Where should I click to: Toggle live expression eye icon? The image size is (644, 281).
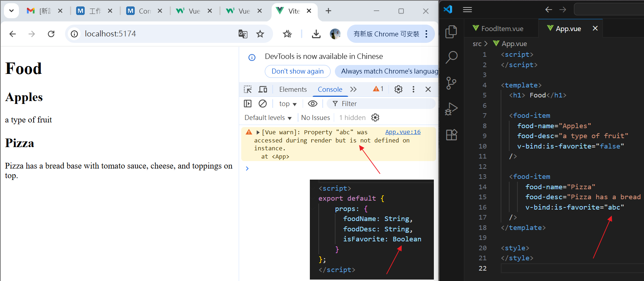coord(312,104)
